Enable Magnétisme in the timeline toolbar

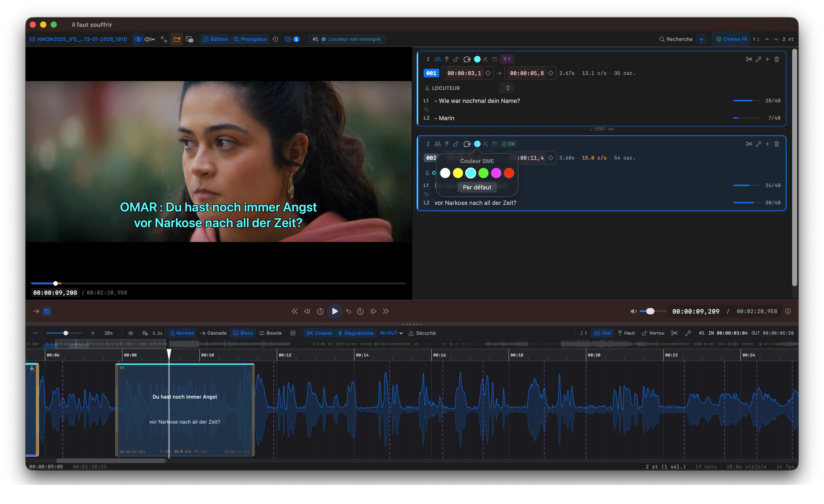pyautogui.click(x=356, y=333)
